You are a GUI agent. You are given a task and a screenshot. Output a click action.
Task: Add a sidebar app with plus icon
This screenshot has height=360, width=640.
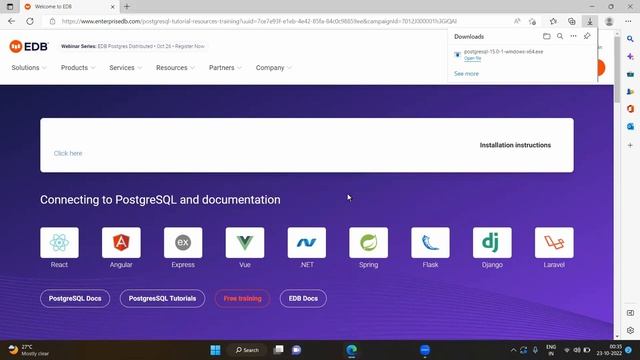[x=630, y=145]
